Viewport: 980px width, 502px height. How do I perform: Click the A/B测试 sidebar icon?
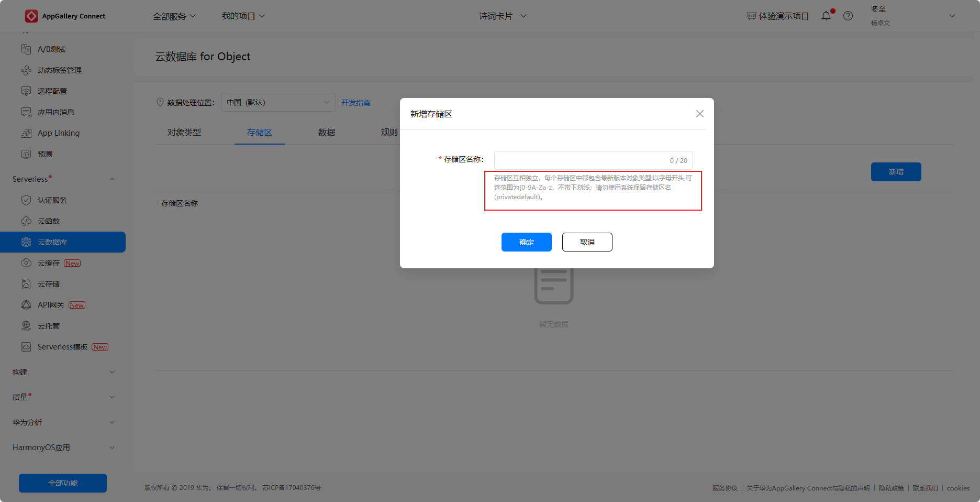click(x=26, y=49)
